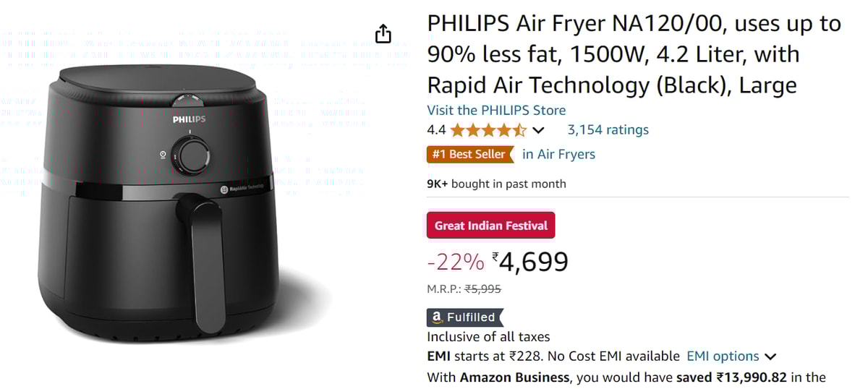
Task: Click the #1 Best Seller badge
Action: point(469,154)
